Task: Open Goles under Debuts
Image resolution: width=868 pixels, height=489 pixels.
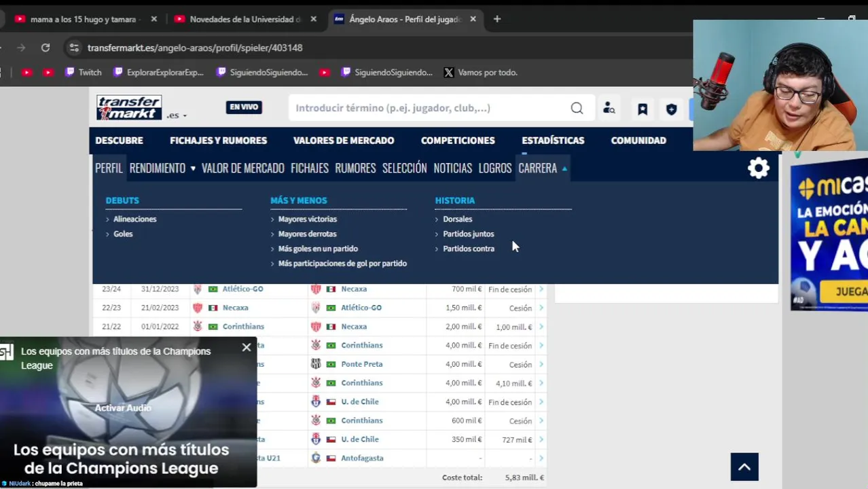Action: click(x=123, y=234)
